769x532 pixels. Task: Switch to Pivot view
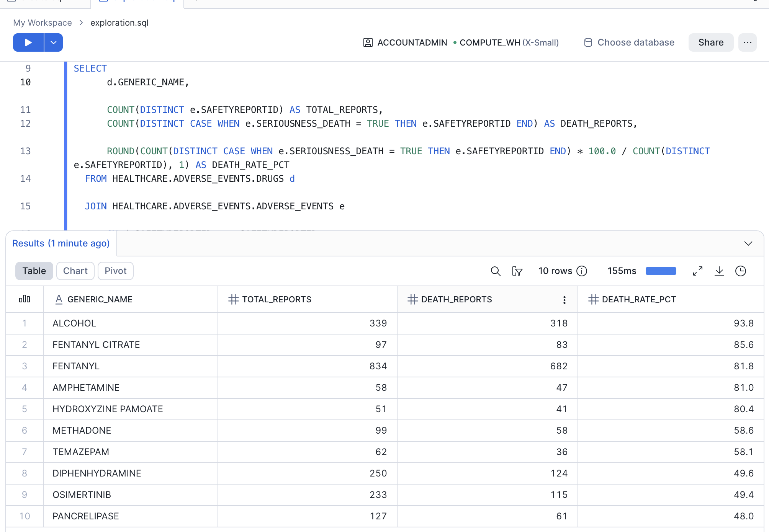(116, 271)
